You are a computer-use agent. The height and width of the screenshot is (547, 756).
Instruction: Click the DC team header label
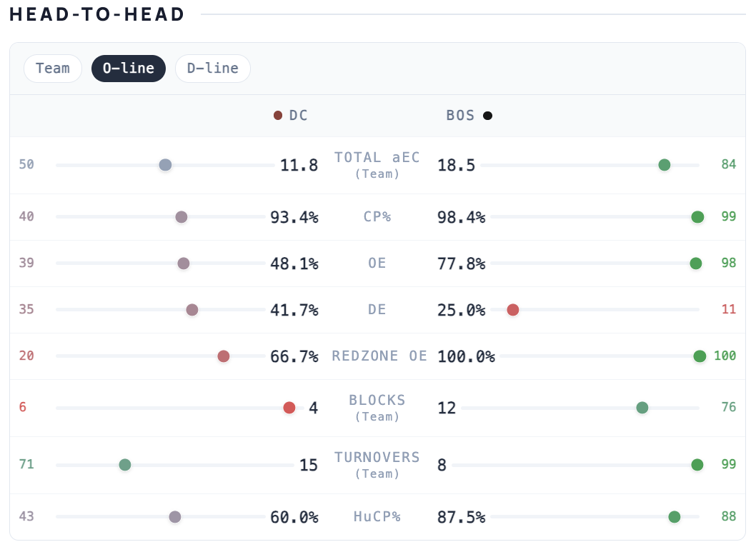click(299, 116)
